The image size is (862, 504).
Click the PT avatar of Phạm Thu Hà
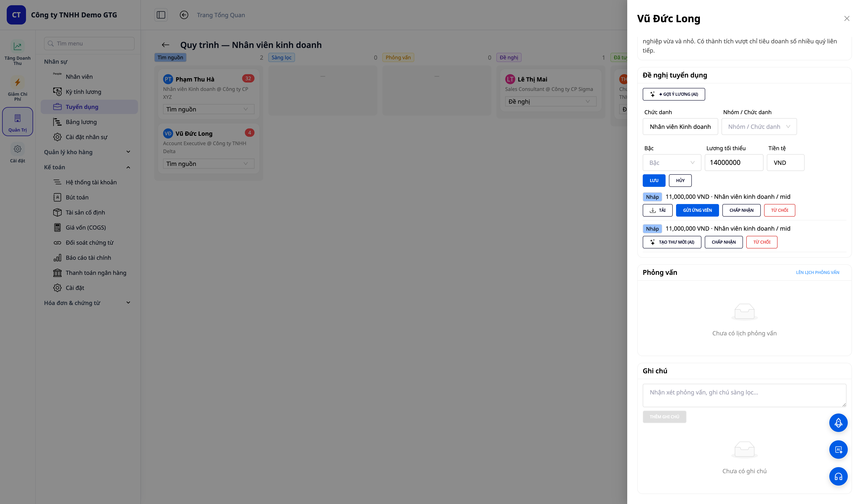[168, 79]
